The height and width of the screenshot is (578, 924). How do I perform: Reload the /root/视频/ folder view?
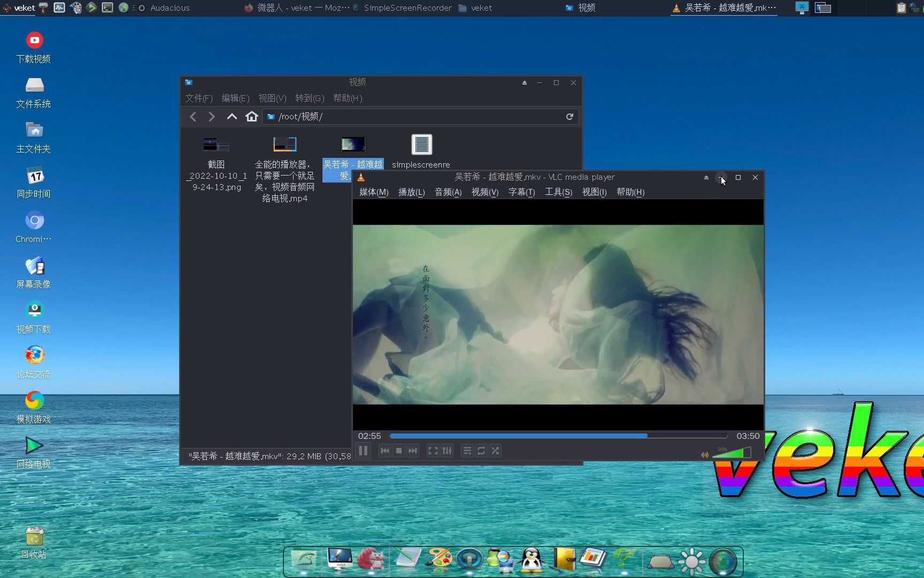(569, 117)
